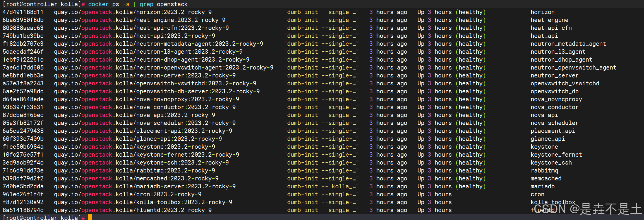This screenshot has width=644, height=220.
Task: Click the container ID d64aa8648ede
Action: coord(23,99)
